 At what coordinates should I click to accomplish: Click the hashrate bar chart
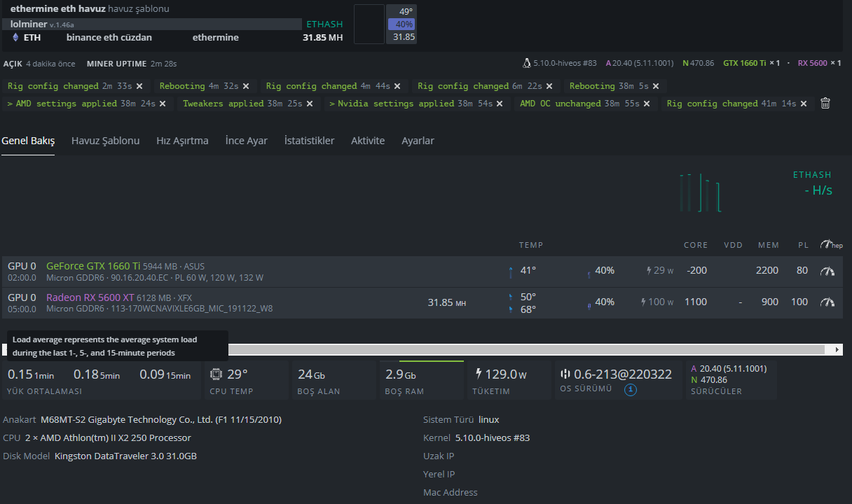(700, 192)
